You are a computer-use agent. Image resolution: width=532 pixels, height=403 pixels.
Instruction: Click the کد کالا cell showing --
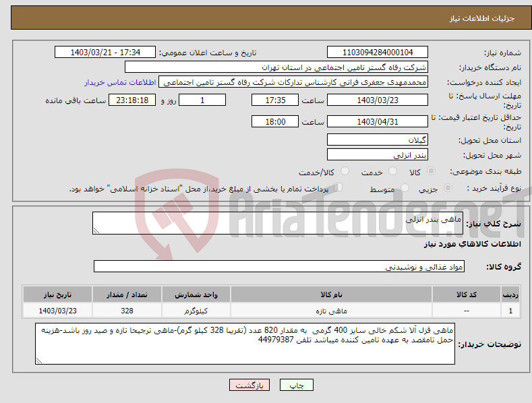point(466,311)
